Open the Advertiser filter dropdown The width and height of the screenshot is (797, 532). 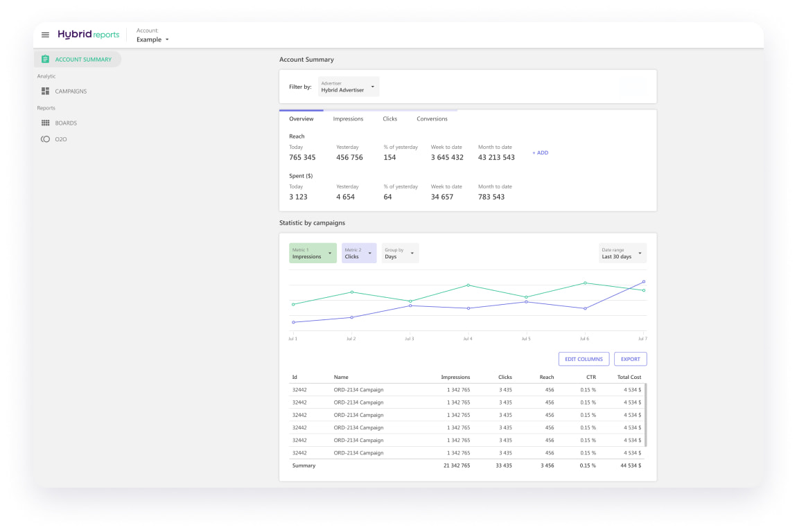[x=349, y=87]
